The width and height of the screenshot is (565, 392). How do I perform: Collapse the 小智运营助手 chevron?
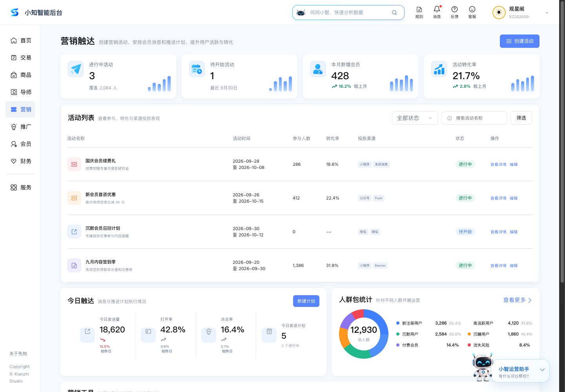pos(542,370)
